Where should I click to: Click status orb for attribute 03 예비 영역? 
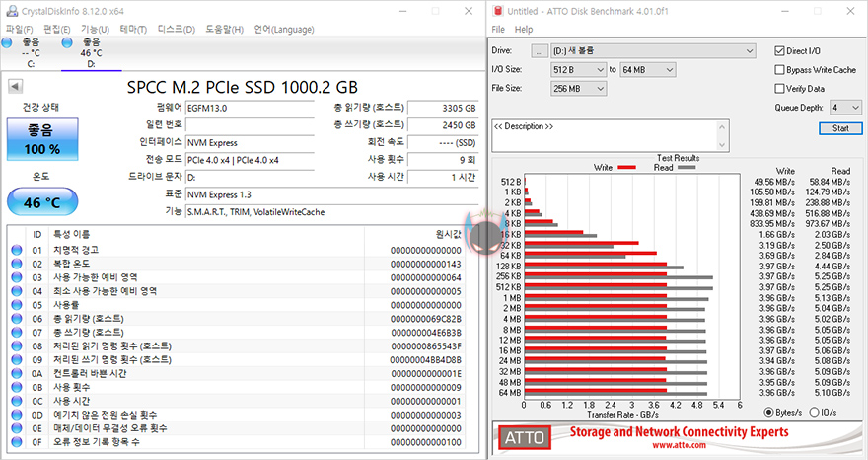click(x=17, y=277)
